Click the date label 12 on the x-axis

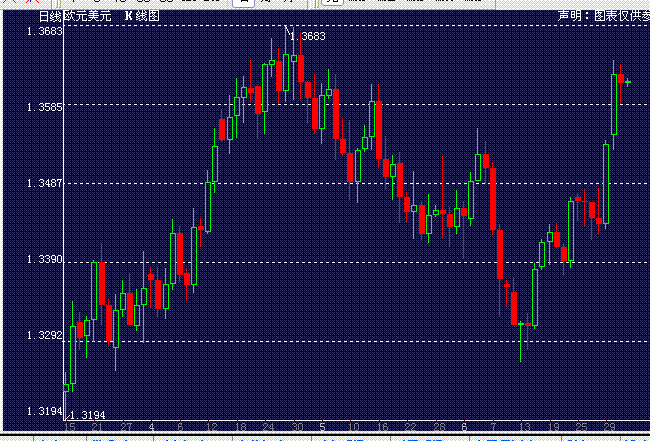click(x=211, y=427)
